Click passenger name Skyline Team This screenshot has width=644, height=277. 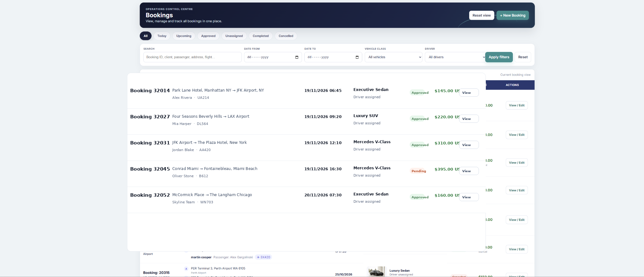pos(184,202)
